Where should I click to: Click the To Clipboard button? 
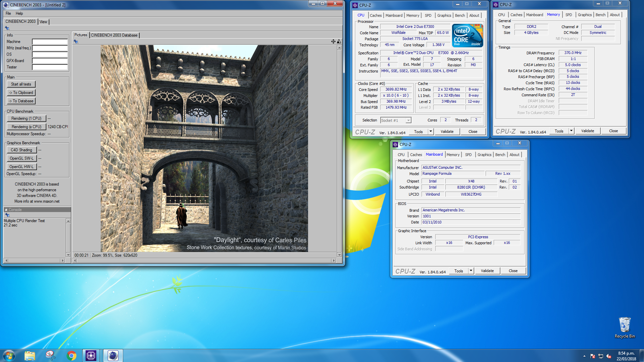(21, 93)
